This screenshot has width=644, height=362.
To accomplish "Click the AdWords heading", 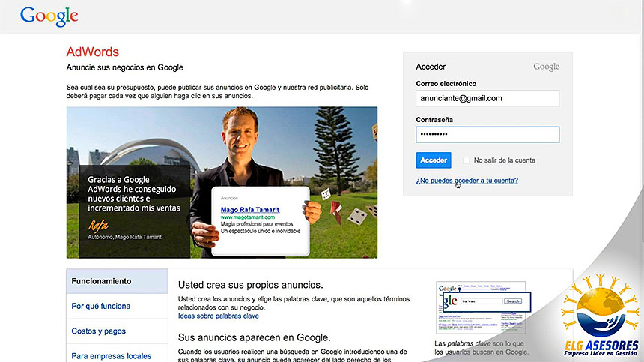I will pyautogui.click(x=92, y=52).
